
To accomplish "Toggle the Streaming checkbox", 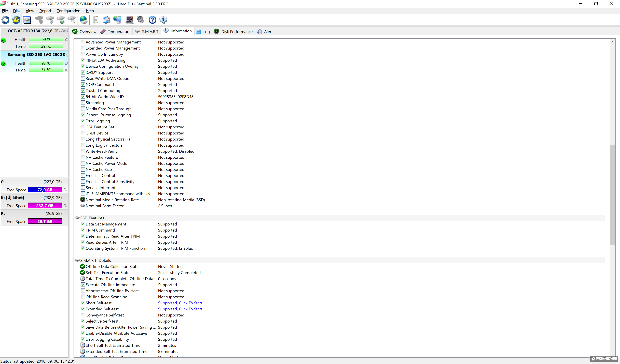I will pyautogui.click(x=83, y=103).
